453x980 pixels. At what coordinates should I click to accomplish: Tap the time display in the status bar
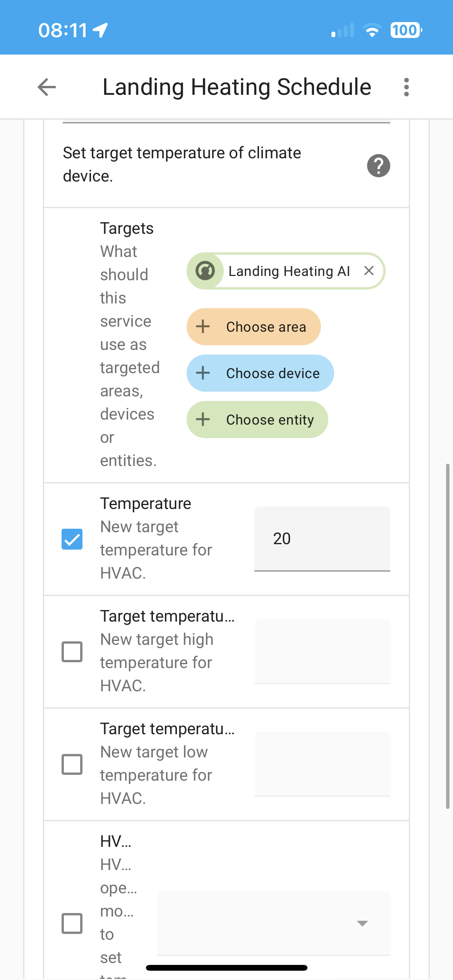[x=64, y=30]
